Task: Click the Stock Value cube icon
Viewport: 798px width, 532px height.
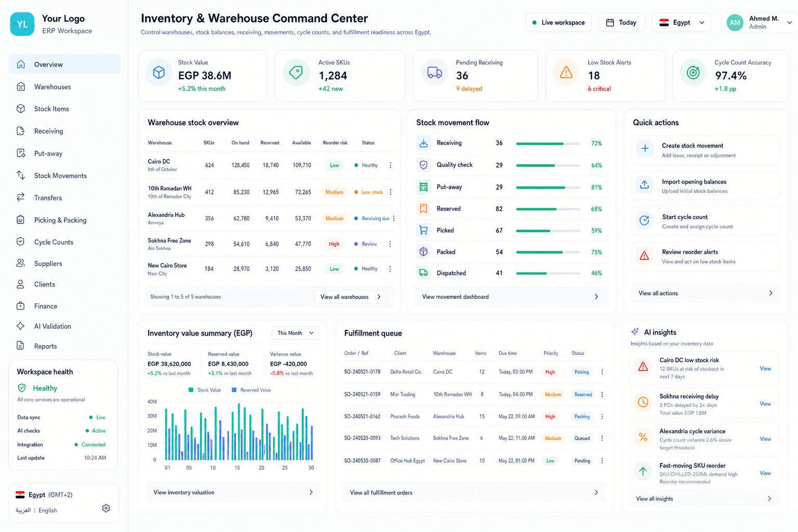Action: [159, 72]
